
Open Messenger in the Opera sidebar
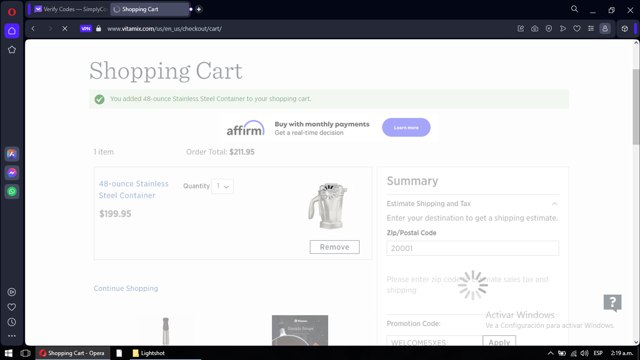tap(12, 173)
